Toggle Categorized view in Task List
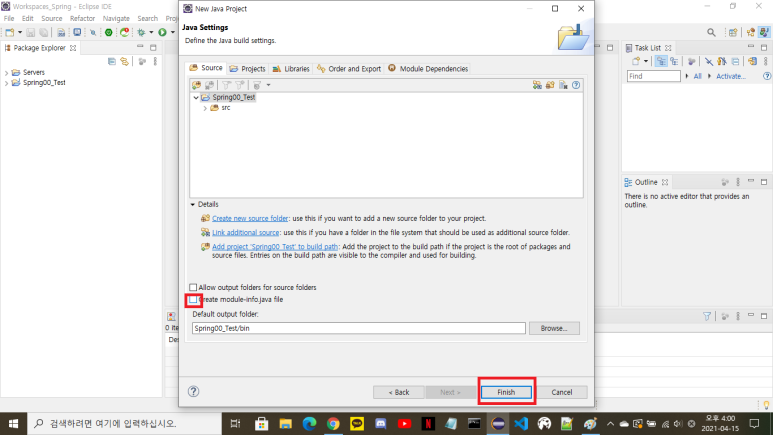This screenshot has width=773, height=435. [661, 61]
